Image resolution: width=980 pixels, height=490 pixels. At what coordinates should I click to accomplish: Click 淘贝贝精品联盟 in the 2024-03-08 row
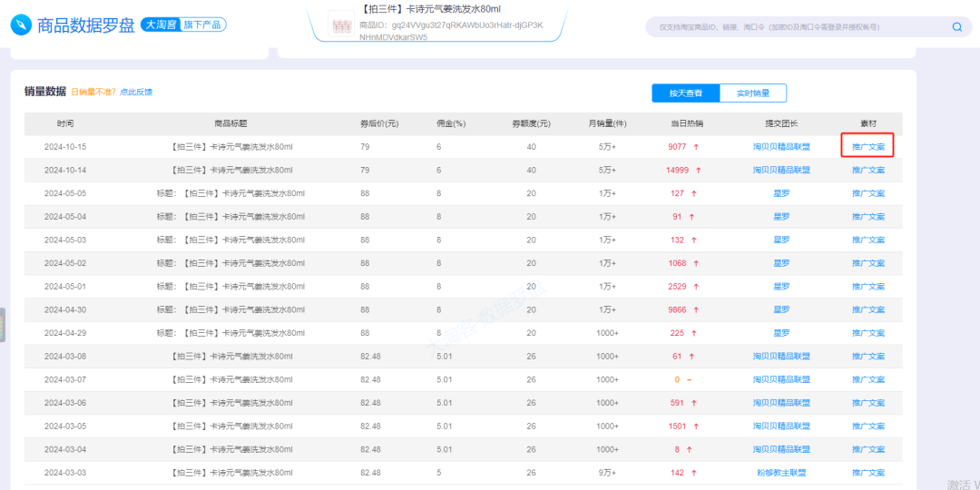(x=781, y=357)
